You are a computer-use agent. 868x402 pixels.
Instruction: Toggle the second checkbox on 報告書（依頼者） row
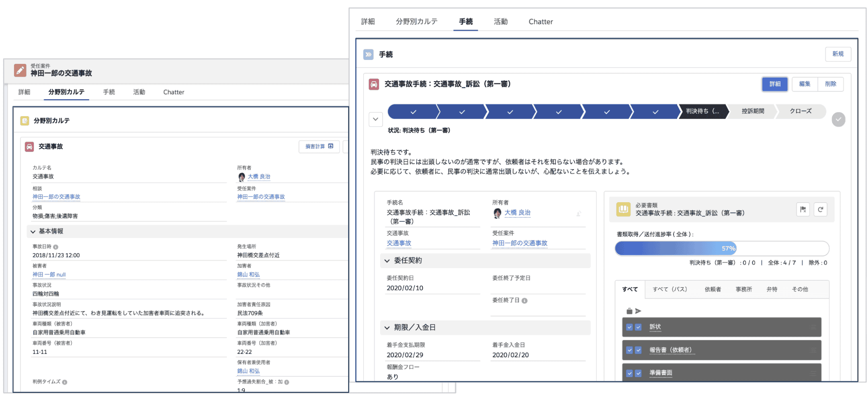[x=638, y=350]
